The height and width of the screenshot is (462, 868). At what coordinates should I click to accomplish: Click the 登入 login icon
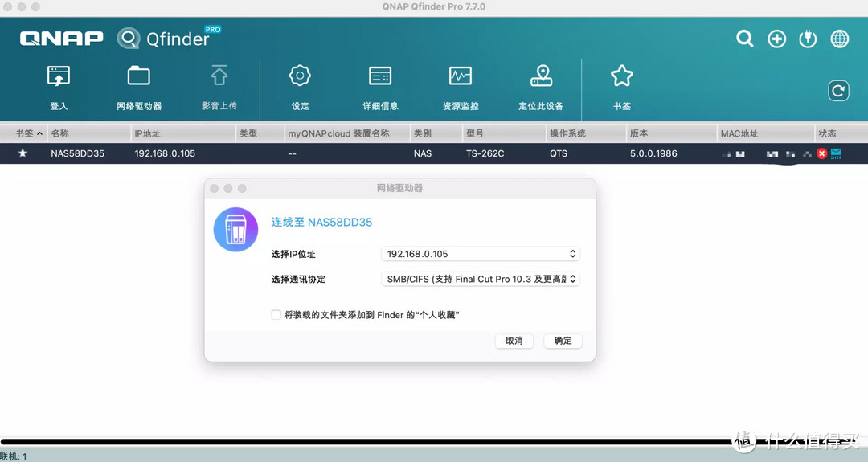[x=58, y=76]
